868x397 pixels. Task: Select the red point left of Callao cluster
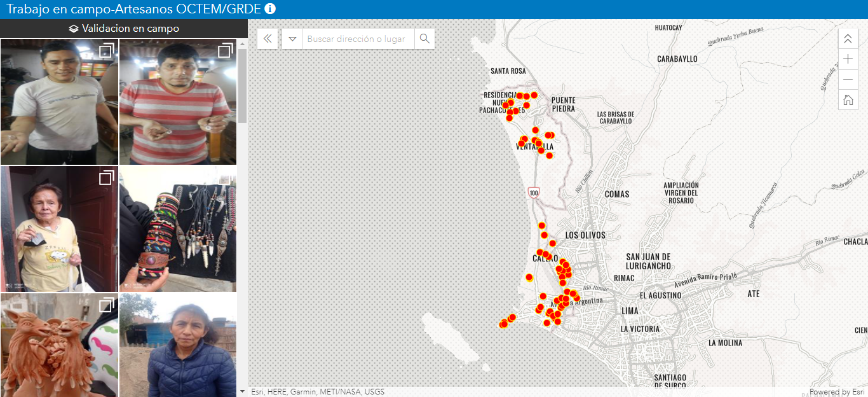tap(529, 277)
